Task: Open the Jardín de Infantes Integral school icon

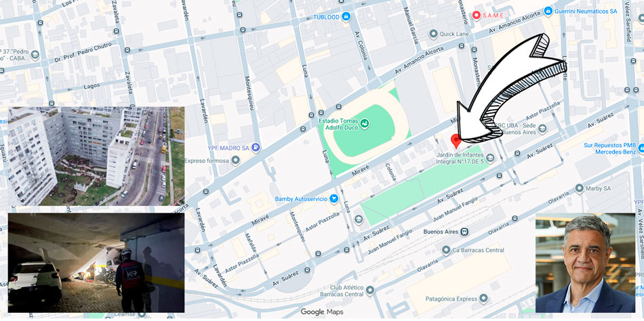Action: coord(489,158)
